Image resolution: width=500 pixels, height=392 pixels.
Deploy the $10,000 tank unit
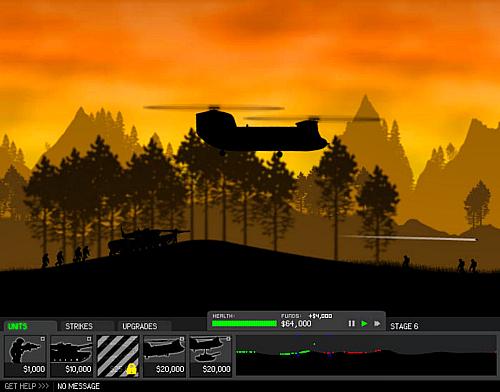coord(72,356)
